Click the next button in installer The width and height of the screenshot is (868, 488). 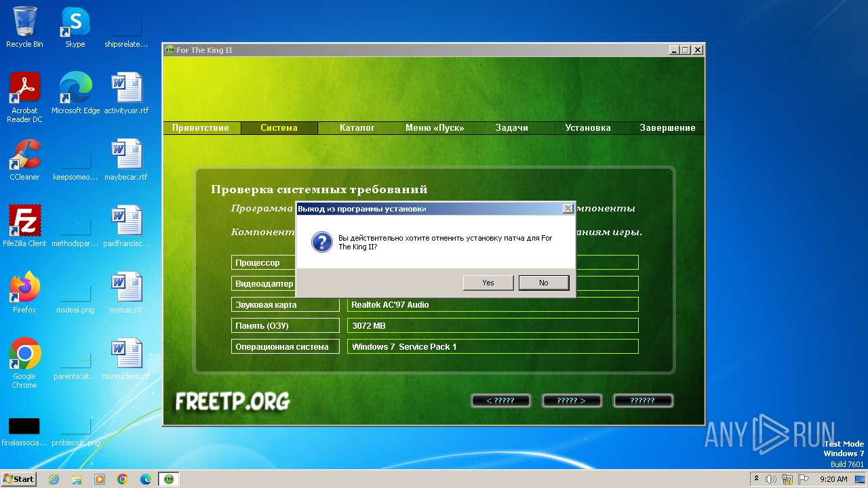pos(572,401)
